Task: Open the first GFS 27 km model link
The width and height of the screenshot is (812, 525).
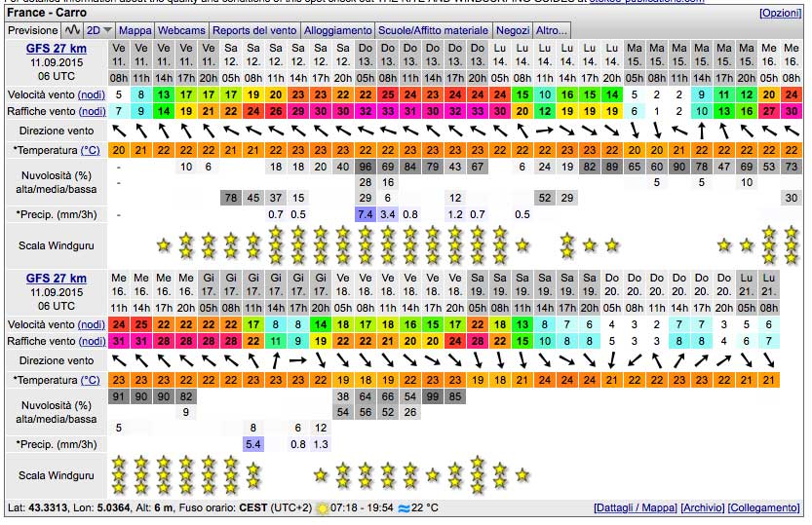Action: point(57,49)
